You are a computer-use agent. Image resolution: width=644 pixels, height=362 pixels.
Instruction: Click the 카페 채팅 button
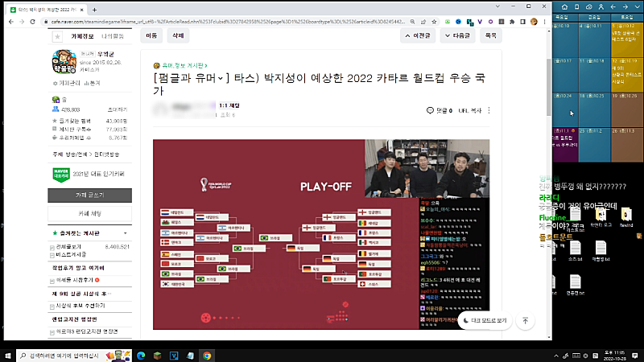pyautogui.click(x=89, y=214)
